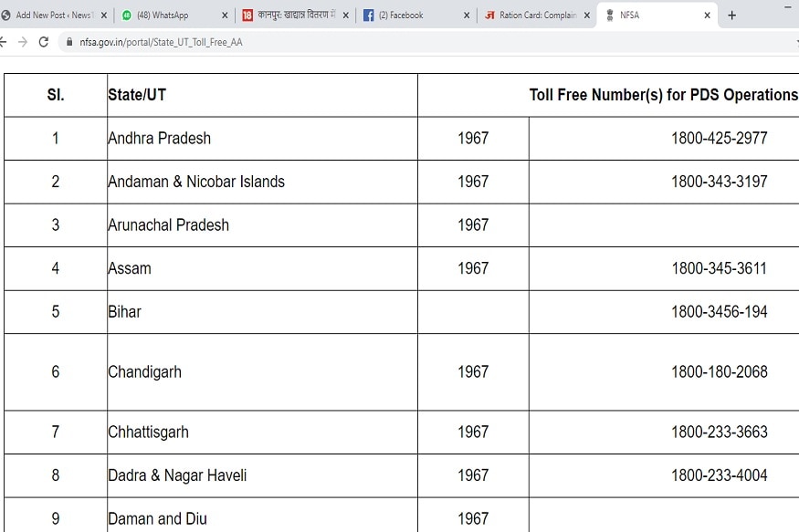Open a new tab with plus button
The height and width of the screenshot is (532, 799).
pyautogui.click(x=731, y=16)
